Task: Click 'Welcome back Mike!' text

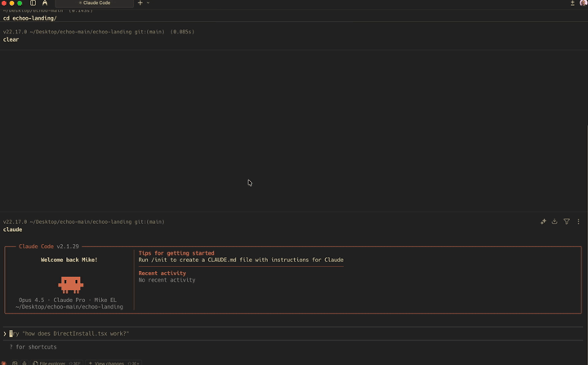Action: tap(69, 260)
